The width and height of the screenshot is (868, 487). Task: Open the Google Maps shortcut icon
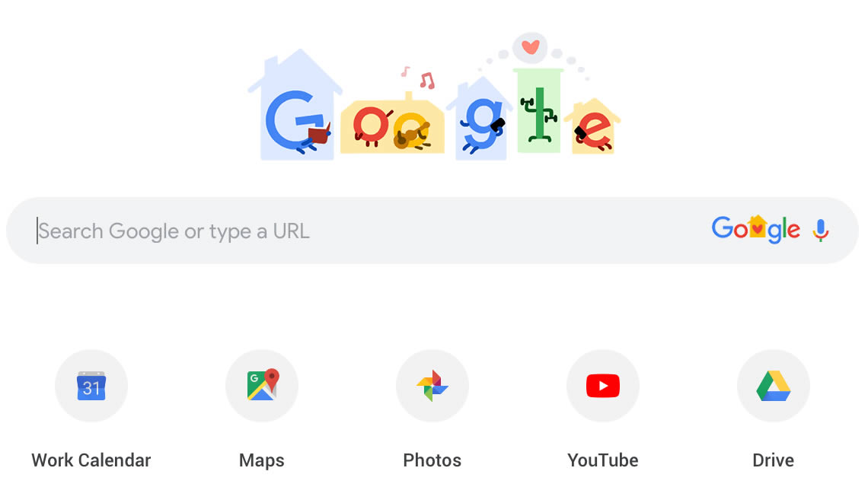(x=263, y=384)
